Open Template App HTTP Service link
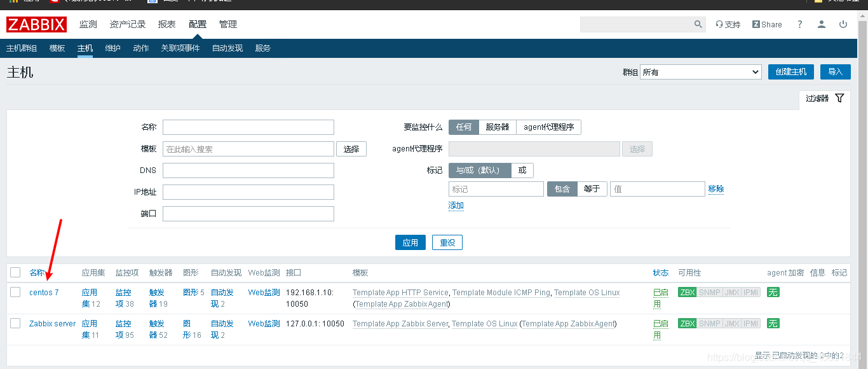This screenshot has width=868, height=369. (x=400, y=293)
